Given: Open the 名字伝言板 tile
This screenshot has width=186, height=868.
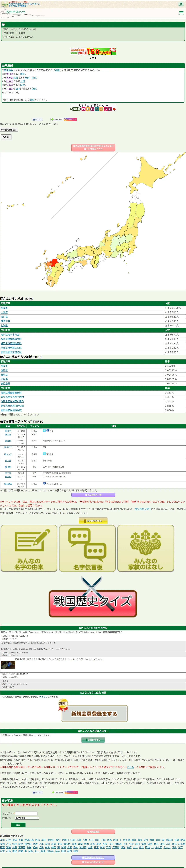Looking at the screenshot, I should [87, 548].
